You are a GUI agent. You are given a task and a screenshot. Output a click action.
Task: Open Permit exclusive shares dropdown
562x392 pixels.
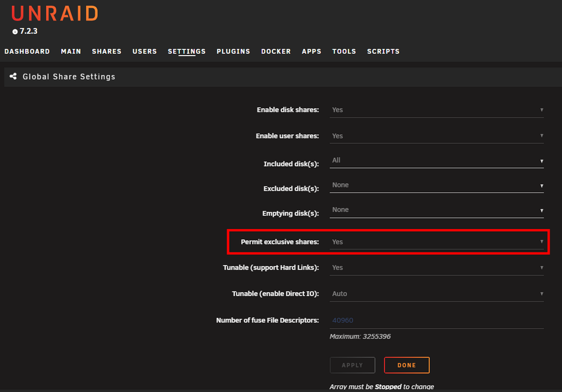coord(437,242)
